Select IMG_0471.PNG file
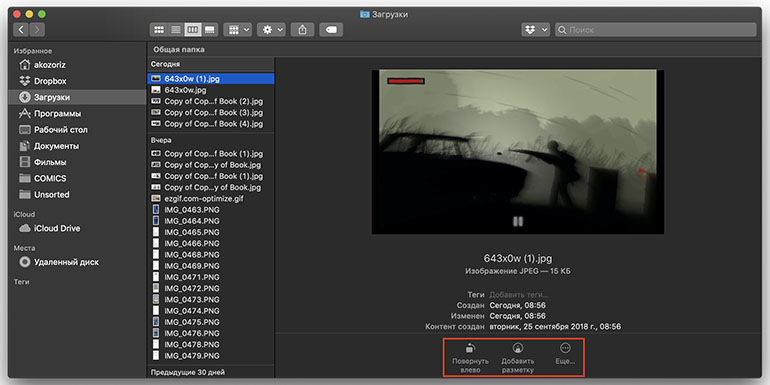 click(x=211, y=277)
